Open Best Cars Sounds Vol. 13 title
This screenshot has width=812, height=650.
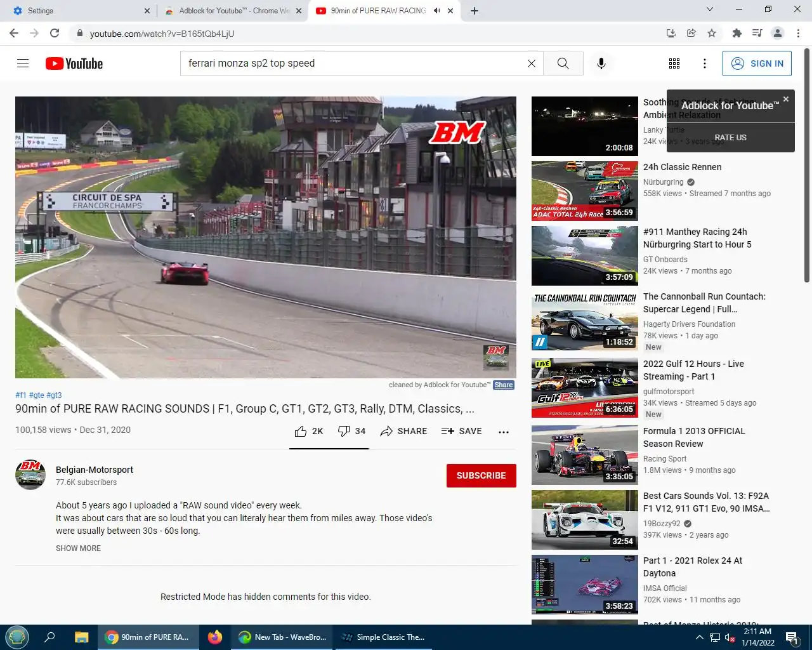pyautogui.click(x=706, y=502)
